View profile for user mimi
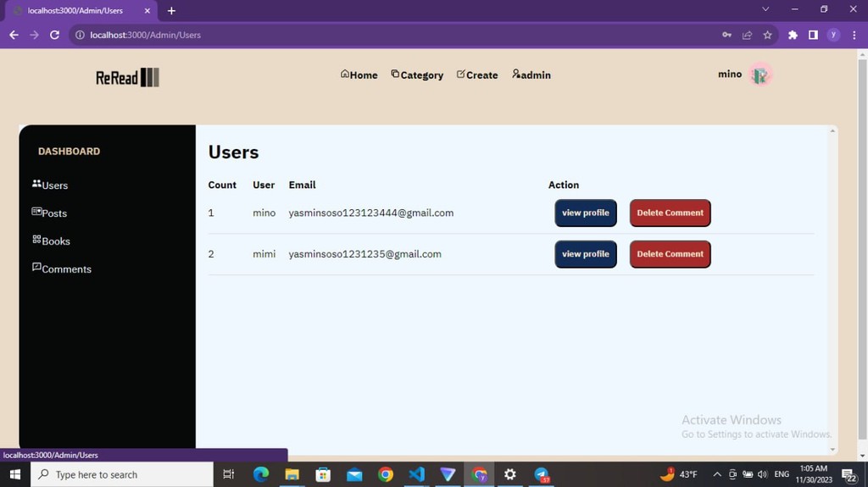868x487 pixels. pyautogui.click(x=586, y=254)
